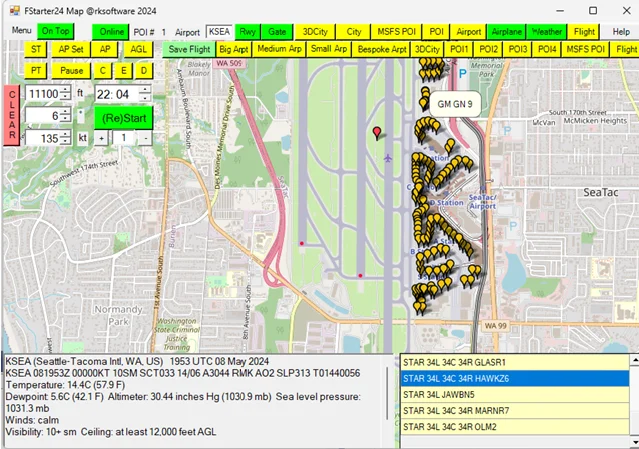Click the red dot at left runway end

[x=302, y=243]
